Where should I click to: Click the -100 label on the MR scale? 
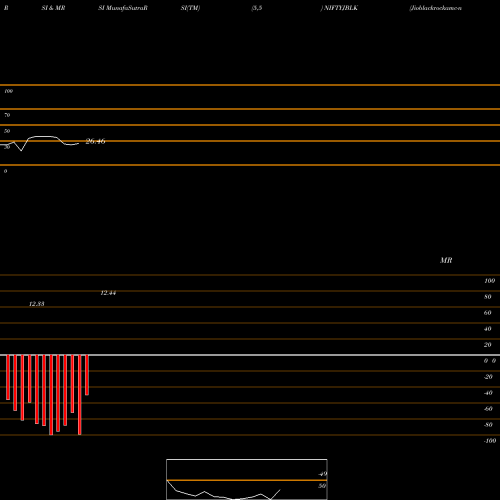pos(490,441)
